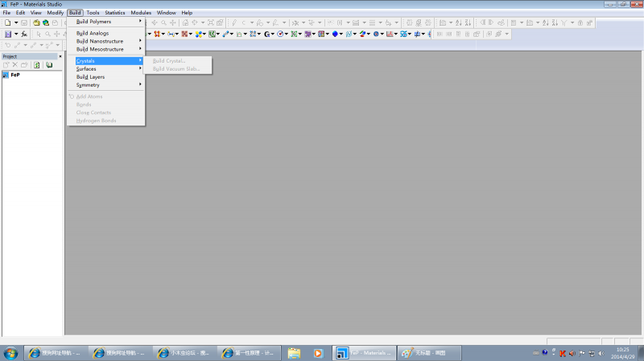Click the purple viewer icon on second toolbar
This screenshot has height=361, width=644.
(x=8, y=34)
